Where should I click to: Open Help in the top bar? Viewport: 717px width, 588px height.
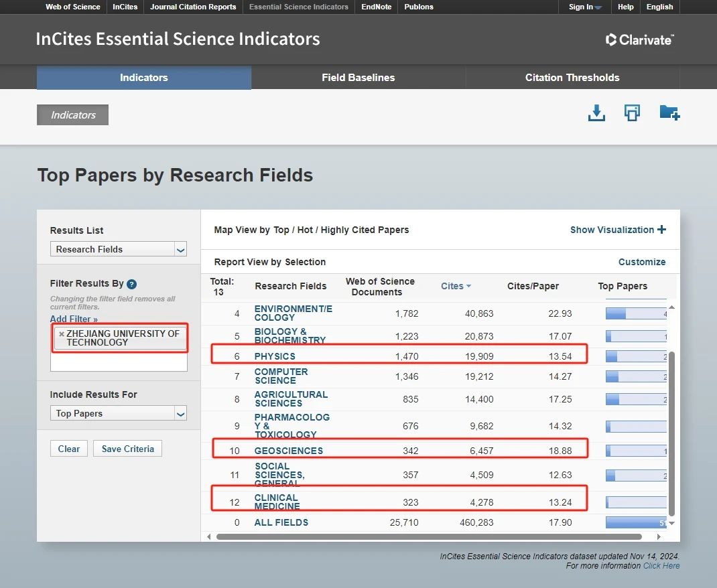click(626, 7)
